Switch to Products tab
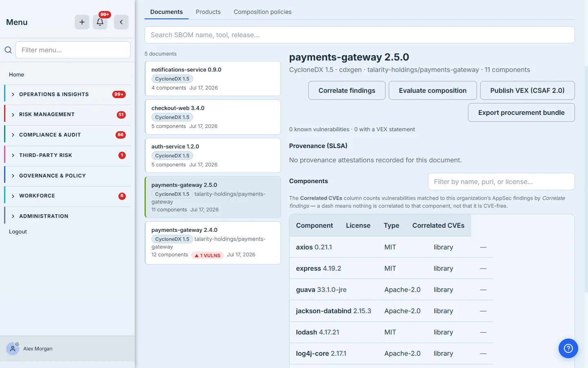588x368 pixels. click(208, 12)
